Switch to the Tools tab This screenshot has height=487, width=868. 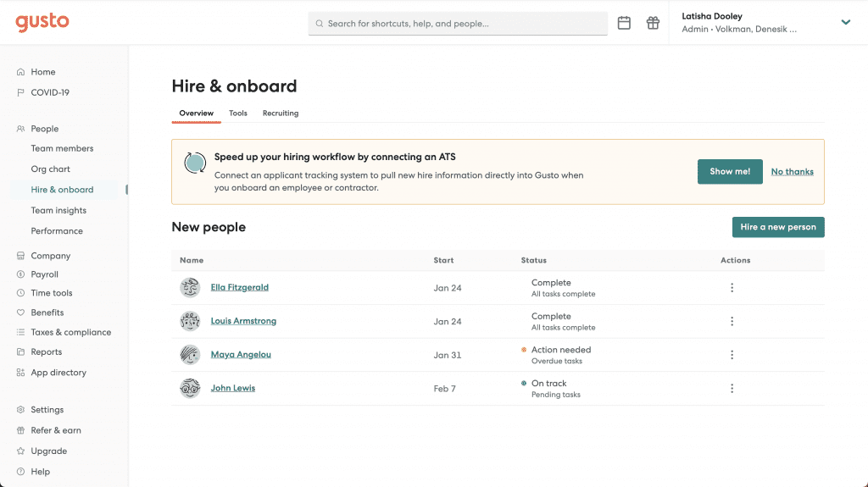[x=238, y=113]
